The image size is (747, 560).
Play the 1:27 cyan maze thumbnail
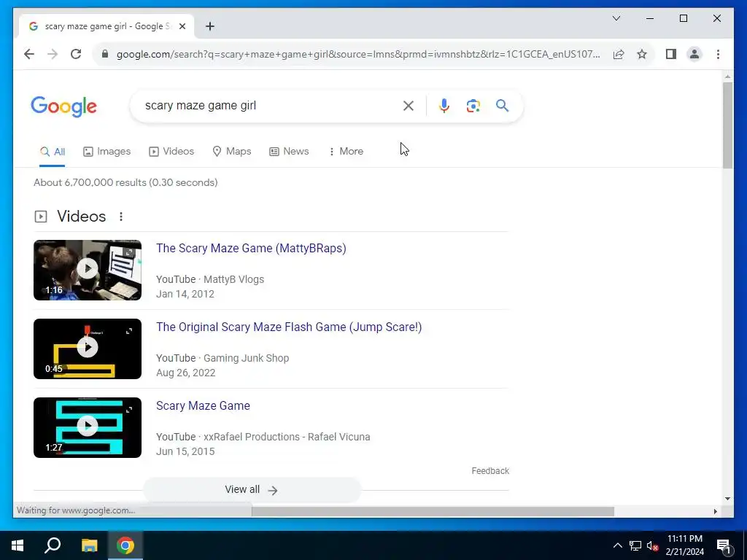point(88,427)
